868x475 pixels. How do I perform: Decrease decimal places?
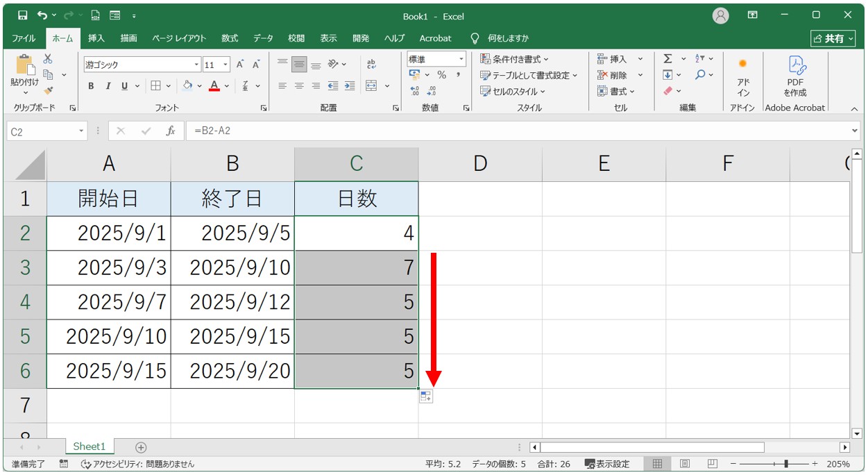click(432, 91)
